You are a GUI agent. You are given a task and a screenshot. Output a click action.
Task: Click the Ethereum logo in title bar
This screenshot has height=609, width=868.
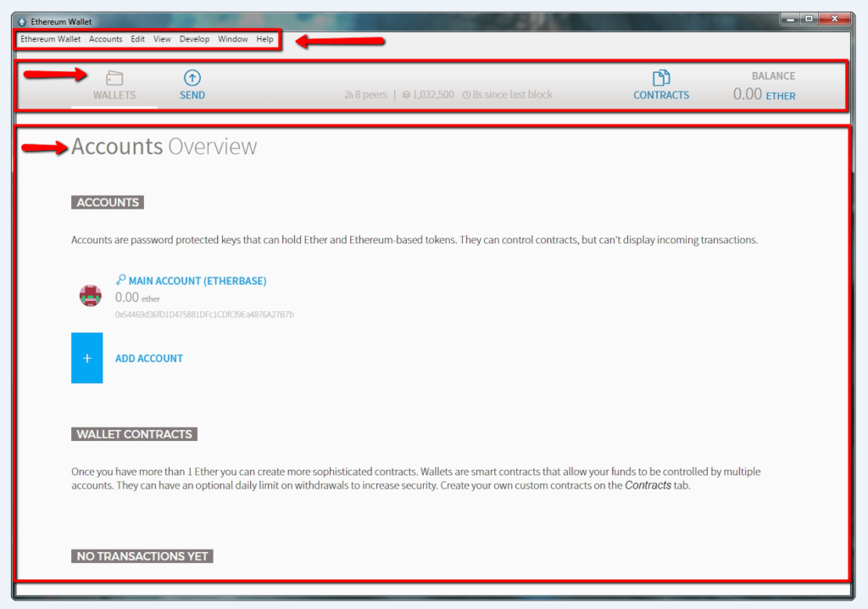22,21
